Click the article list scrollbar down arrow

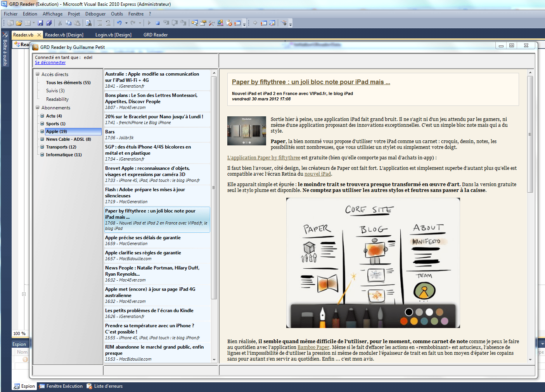214,359
